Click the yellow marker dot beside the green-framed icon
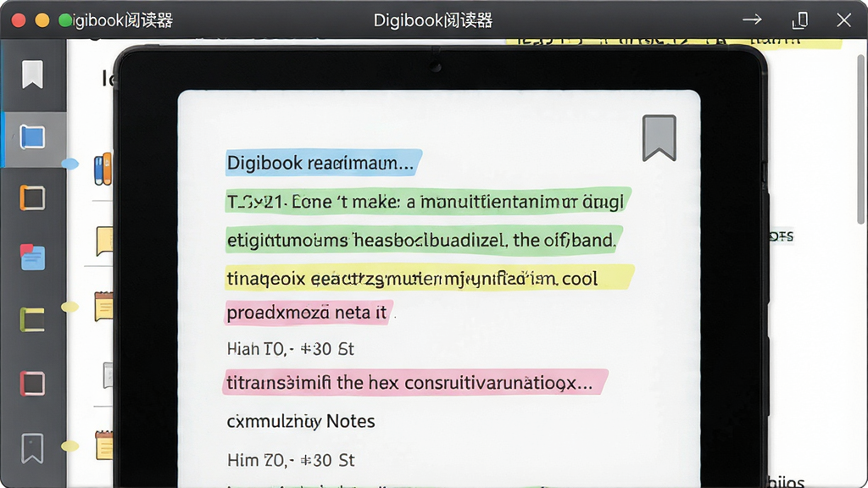Image resolution: width=868 pixels, height=488 pixels. [70, 307]
